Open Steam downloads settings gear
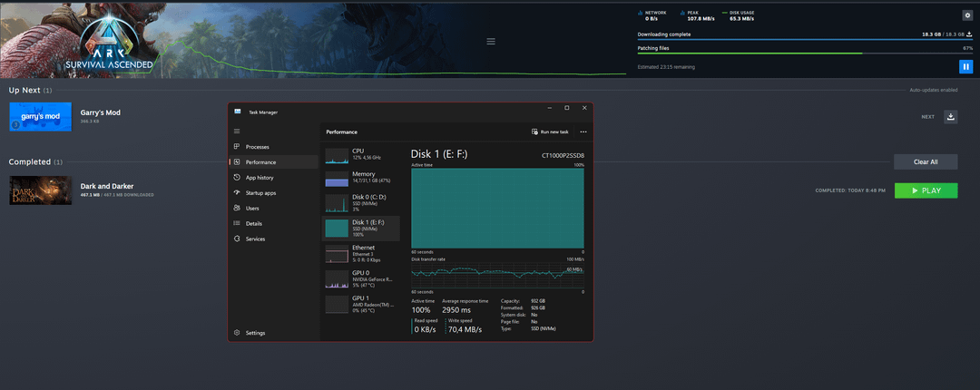Viewport: 980px width, 390px height. [x=966, y=15]
